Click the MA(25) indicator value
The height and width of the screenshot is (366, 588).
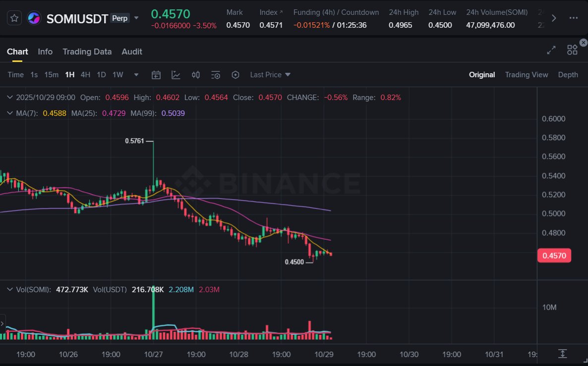pyautogui.click(x=114, y=113)
